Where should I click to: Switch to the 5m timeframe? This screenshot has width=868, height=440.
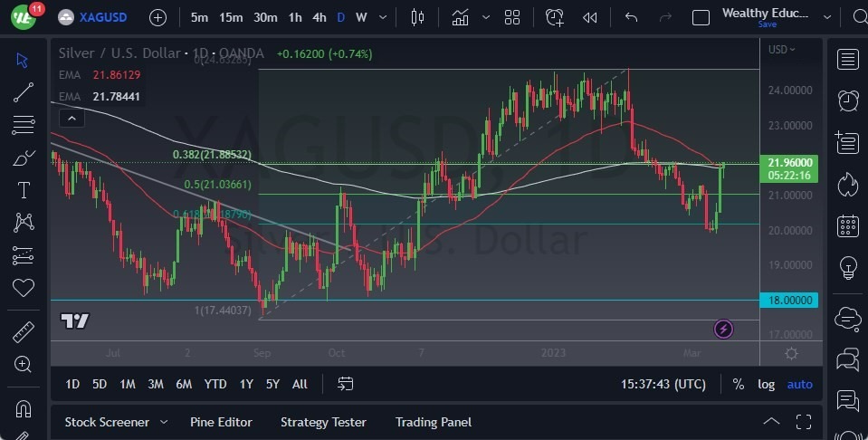tap(199, 18)
